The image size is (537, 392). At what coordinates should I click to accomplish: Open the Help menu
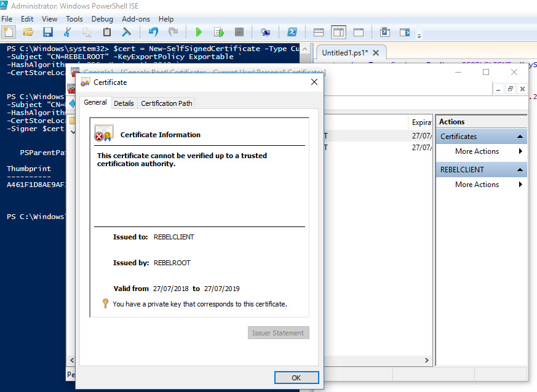(x=166, y=19)
